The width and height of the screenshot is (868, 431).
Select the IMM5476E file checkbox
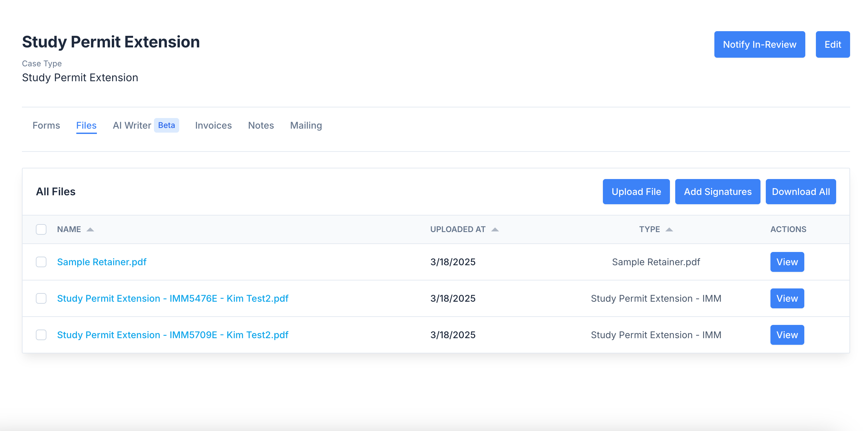coord(41,298)
